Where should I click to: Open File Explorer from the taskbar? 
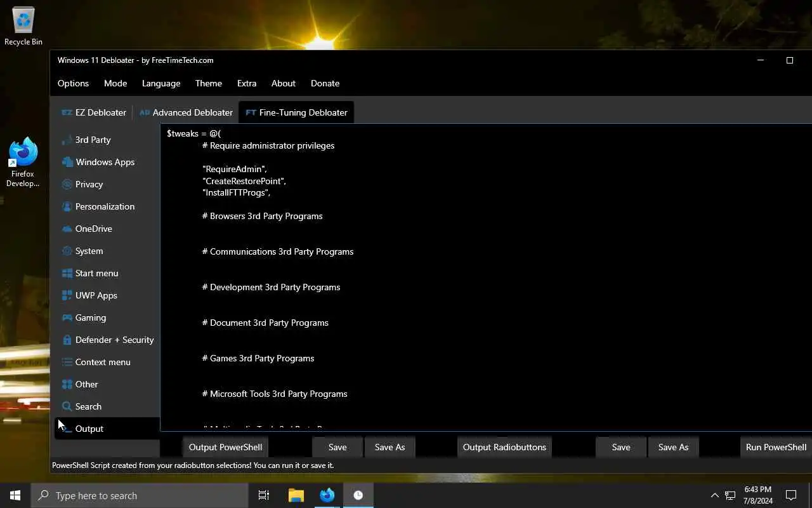[296, 495]
